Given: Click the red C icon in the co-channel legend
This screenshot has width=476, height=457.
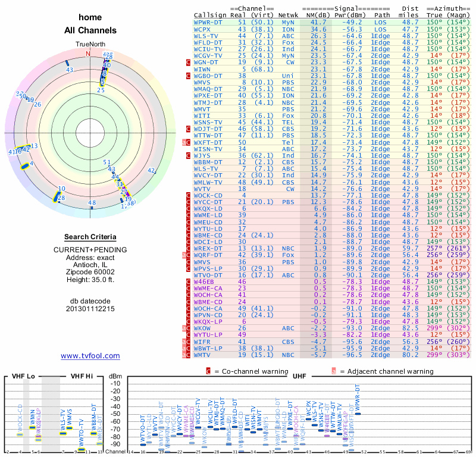Looking at the screenshot, I should (x=208, y=371).
